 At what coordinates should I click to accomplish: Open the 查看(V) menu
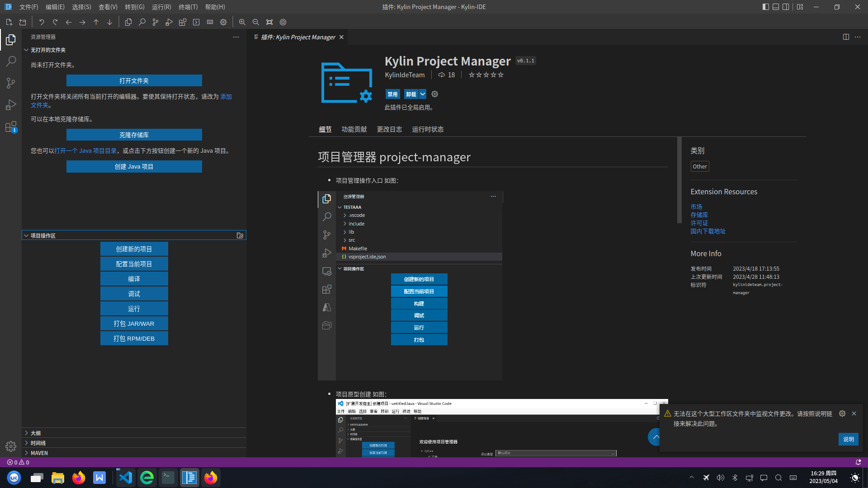pos(108,7)
